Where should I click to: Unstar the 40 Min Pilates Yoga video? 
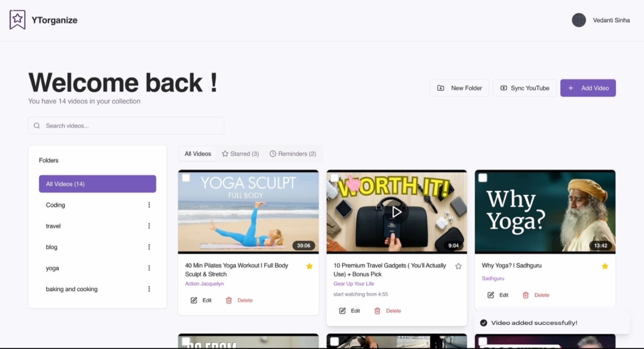pyautogui.click(x=309, y=266)
